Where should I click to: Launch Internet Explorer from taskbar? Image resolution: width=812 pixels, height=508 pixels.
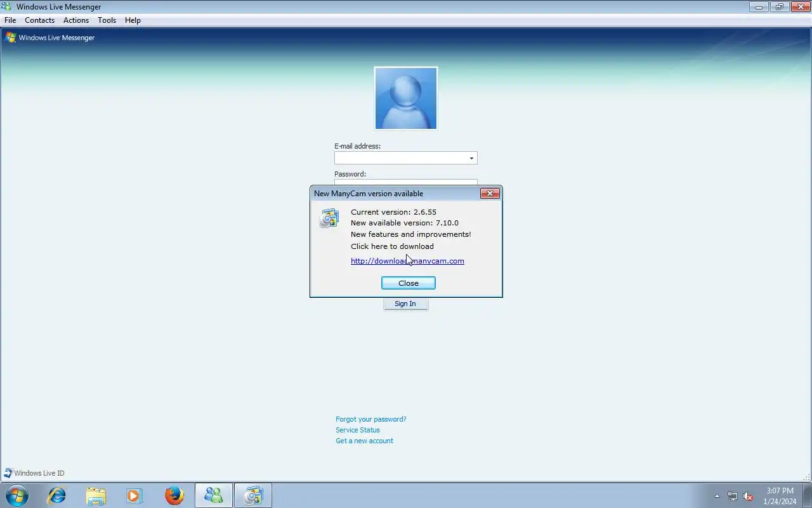pos(57,495)
